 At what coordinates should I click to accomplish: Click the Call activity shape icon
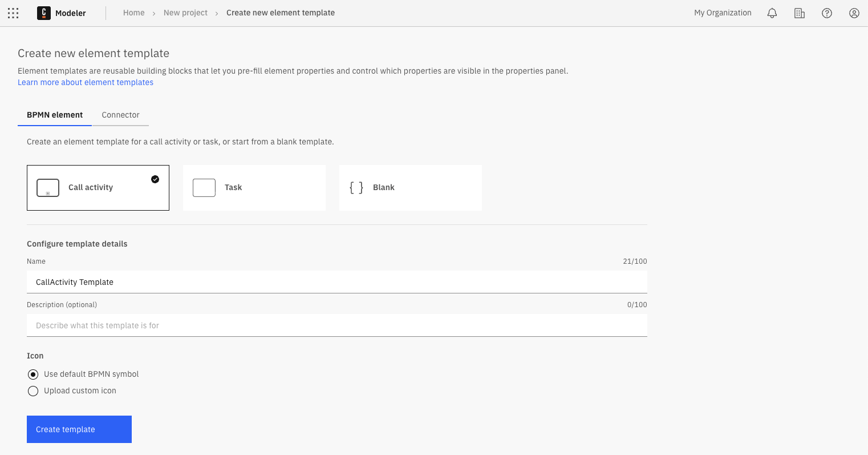[x=48, y=188]
